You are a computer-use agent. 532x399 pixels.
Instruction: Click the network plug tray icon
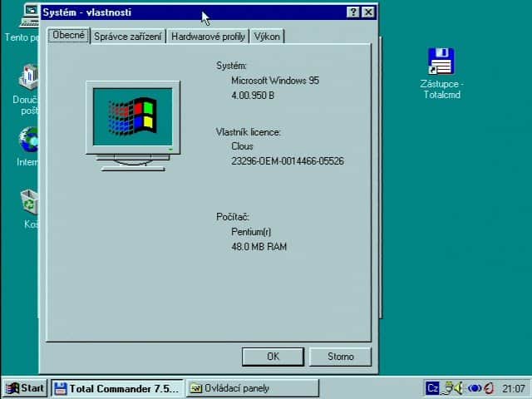click(x=448, y=388)
